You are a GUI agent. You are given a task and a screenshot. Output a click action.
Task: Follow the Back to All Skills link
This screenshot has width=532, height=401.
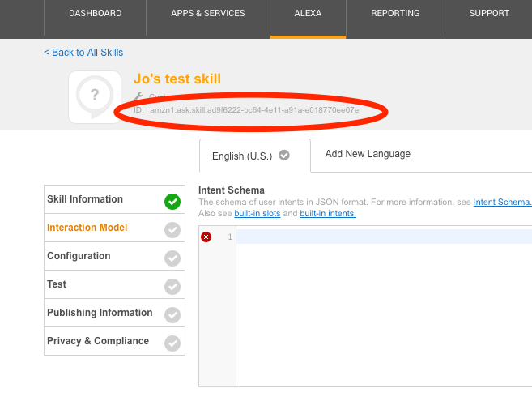click(x=83, y=53)
